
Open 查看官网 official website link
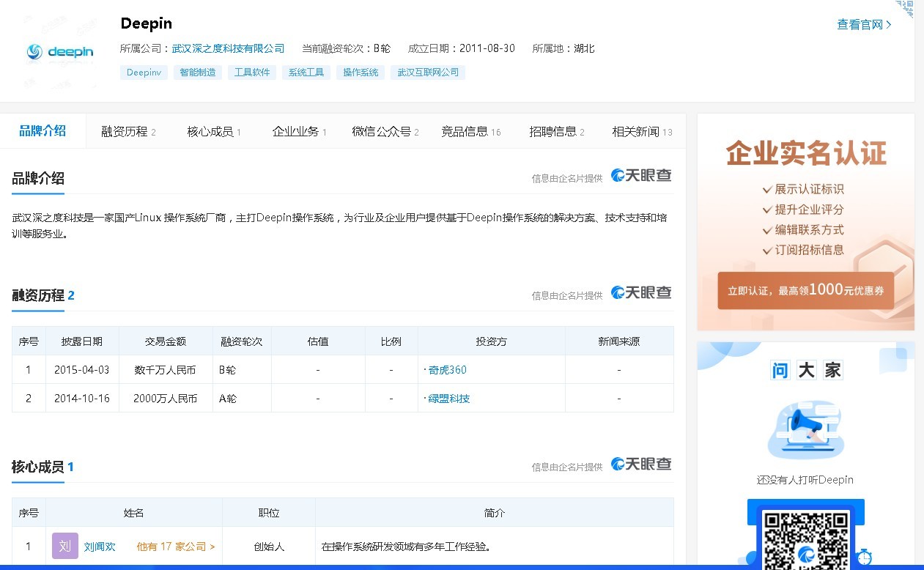864,24
